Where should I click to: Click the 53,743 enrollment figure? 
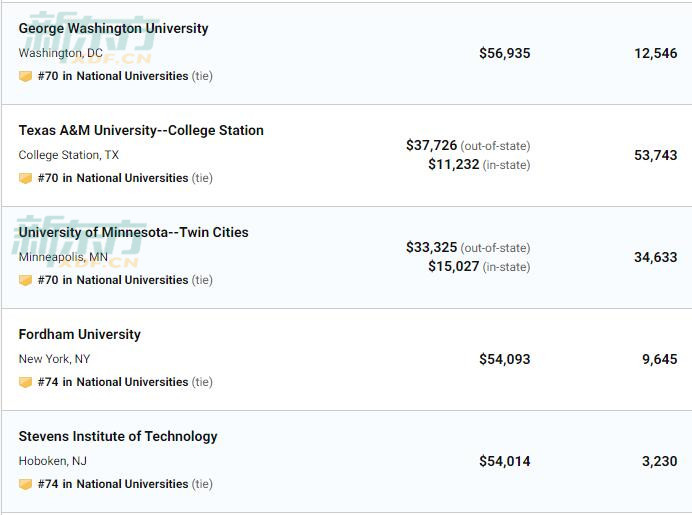tap(656, 155)
